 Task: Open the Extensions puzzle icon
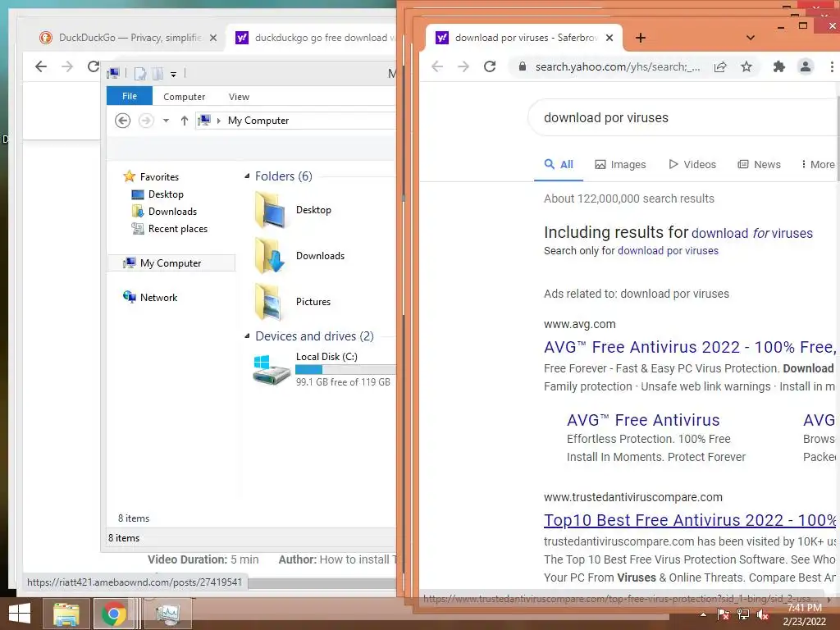pyautogui.click(x=779, y=66)
